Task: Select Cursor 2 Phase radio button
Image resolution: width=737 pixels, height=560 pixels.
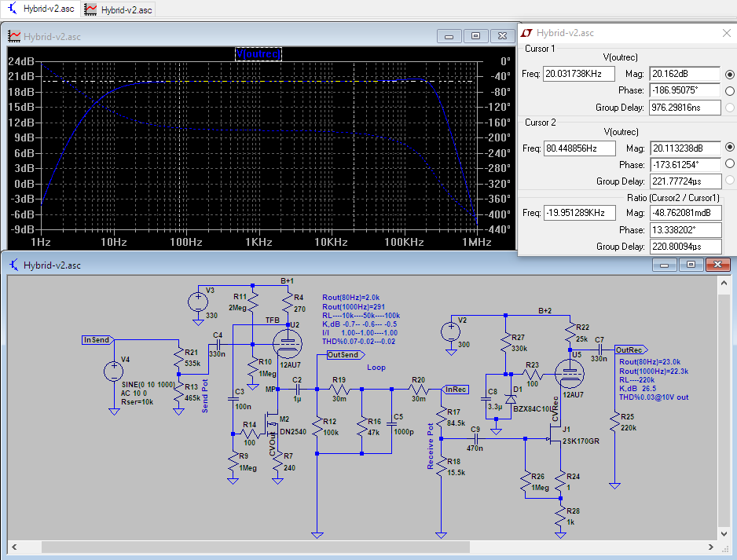Action: 730,165
